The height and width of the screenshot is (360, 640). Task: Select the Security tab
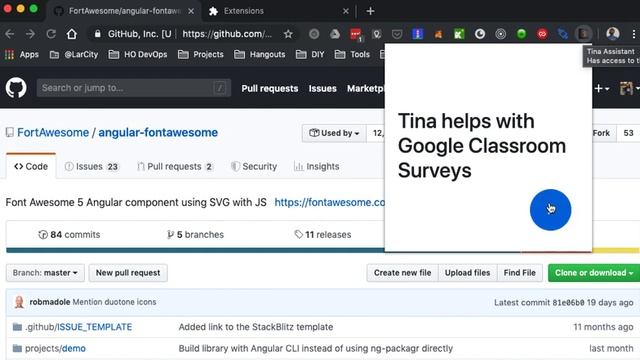pos(253,167)
